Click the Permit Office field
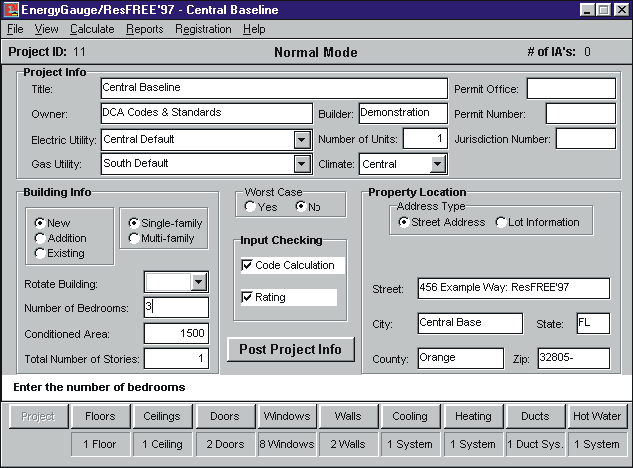 click(x=571, y=88)
